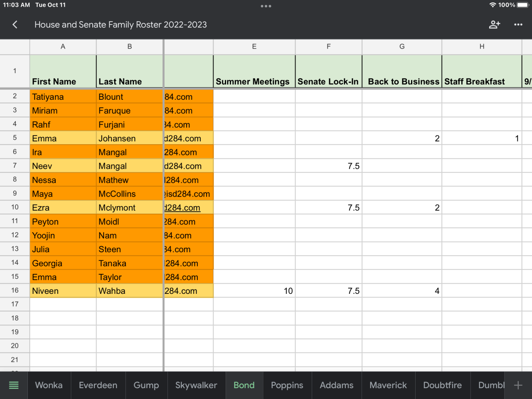Select the Rahf first name cell
The image size is (532, 399).
(x=63, y=124)
